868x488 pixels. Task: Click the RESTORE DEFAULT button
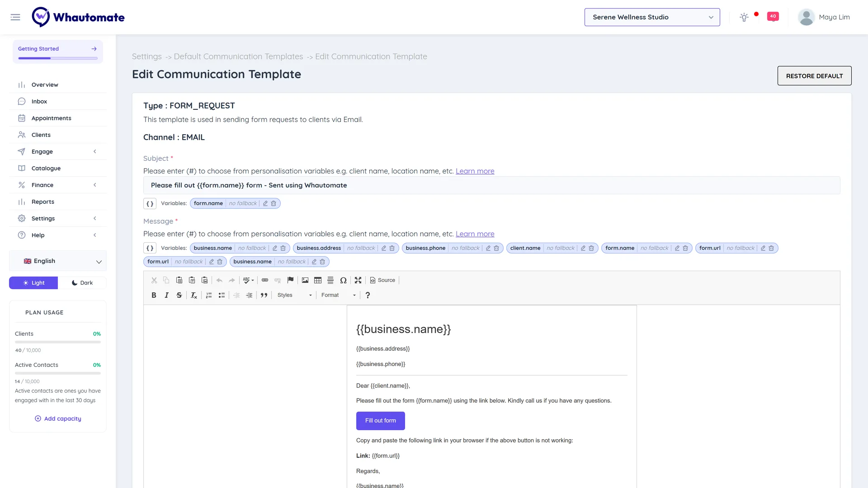pyautogui.click(x=814, y=76)
